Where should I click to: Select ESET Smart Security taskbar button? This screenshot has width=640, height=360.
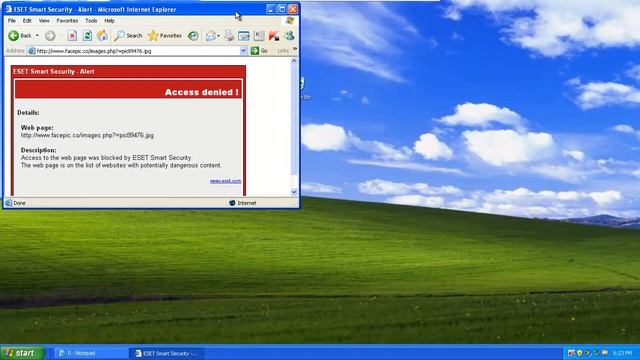[167, 353]
